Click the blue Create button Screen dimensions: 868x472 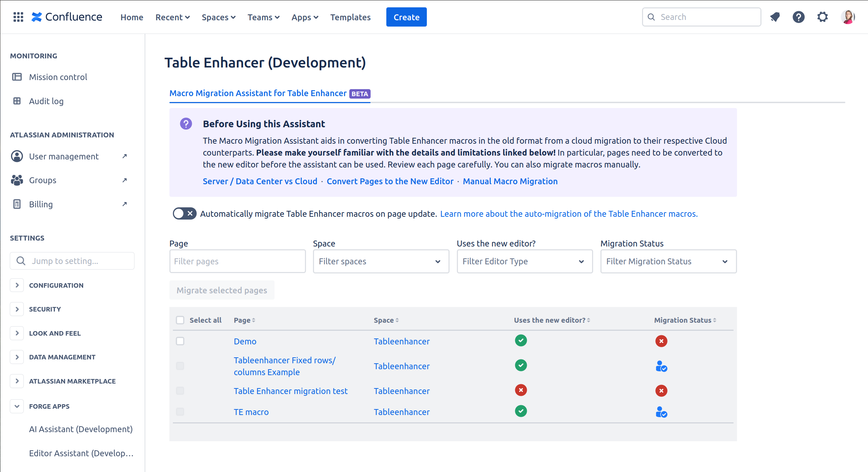pyautogui.click(x=406, y=17)
